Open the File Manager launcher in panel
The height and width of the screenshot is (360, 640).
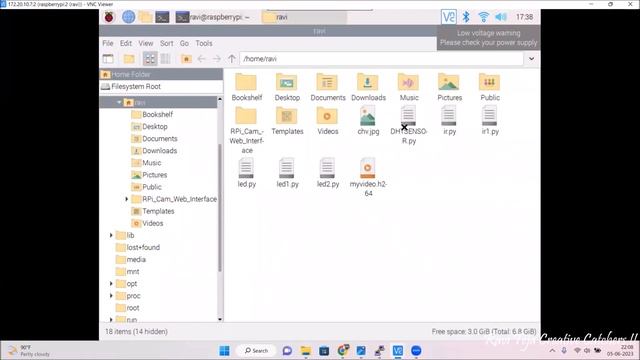146,17
